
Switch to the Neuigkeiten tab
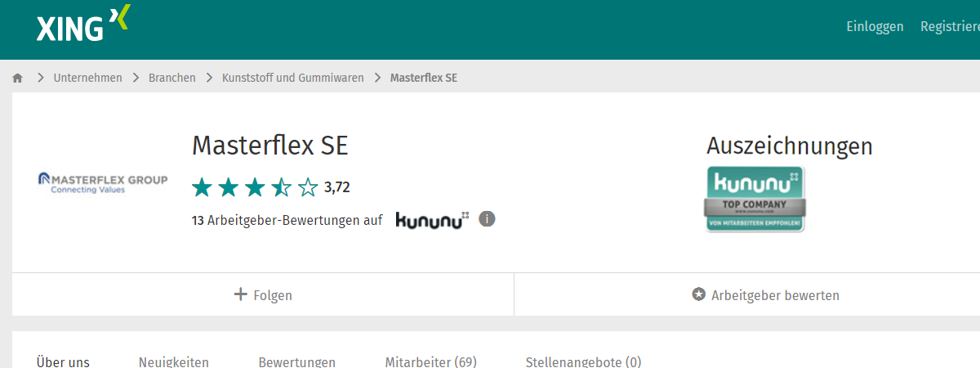173,361
